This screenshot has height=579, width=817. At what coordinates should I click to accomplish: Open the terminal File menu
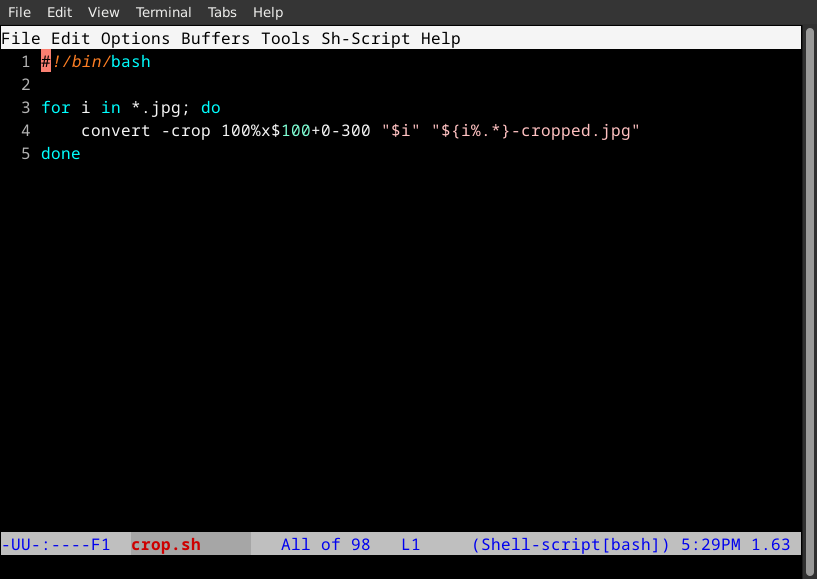coord(19,12)
